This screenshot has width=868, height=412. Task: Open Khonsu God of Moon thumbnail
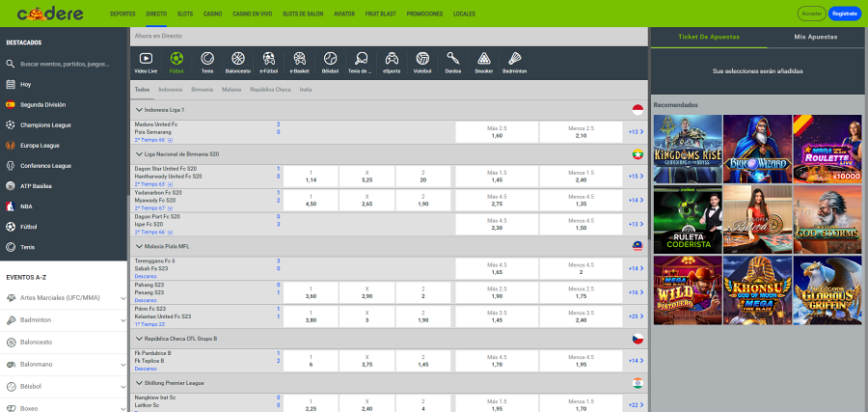click(758, 290)
